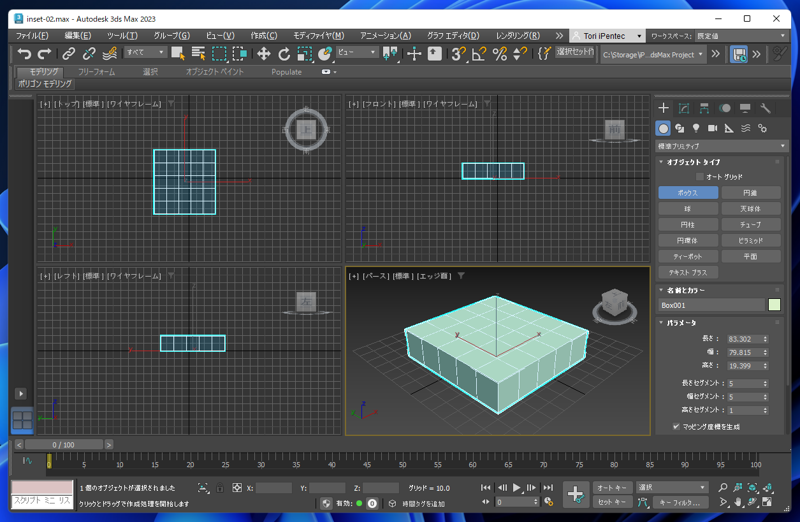Choose the Select Object tool

178,54
